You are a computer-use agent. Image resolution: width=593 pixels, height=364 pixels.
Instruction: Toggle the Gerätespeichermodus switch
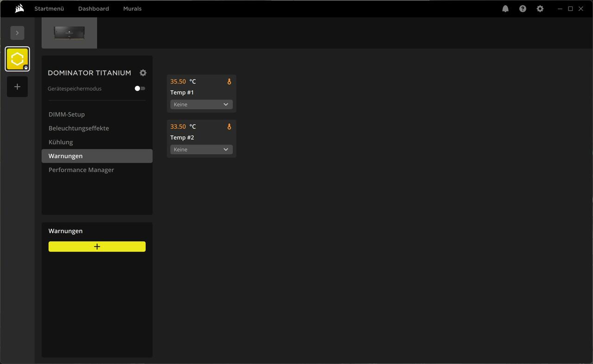point(139,88)
